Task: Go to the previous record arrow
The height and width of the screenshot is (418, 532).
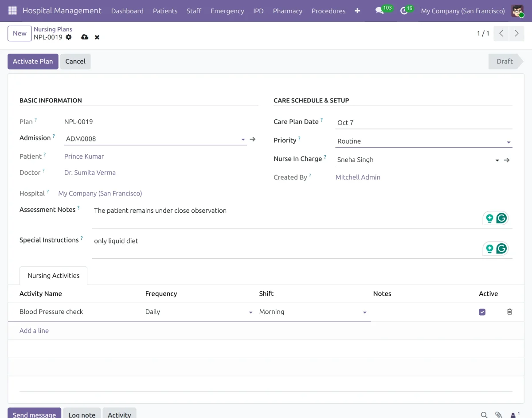Action: (x=501, y=33)
